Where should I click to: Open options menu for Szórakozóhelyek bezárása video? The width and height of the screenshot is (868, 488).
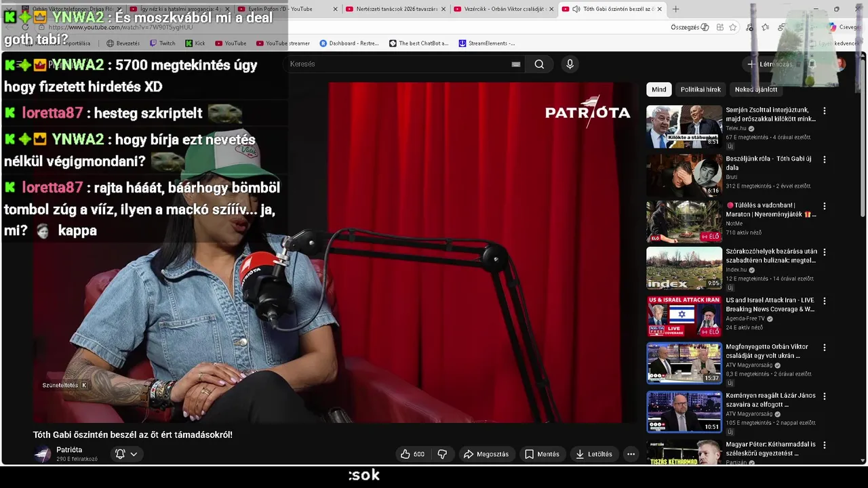(x=825, y=251)
